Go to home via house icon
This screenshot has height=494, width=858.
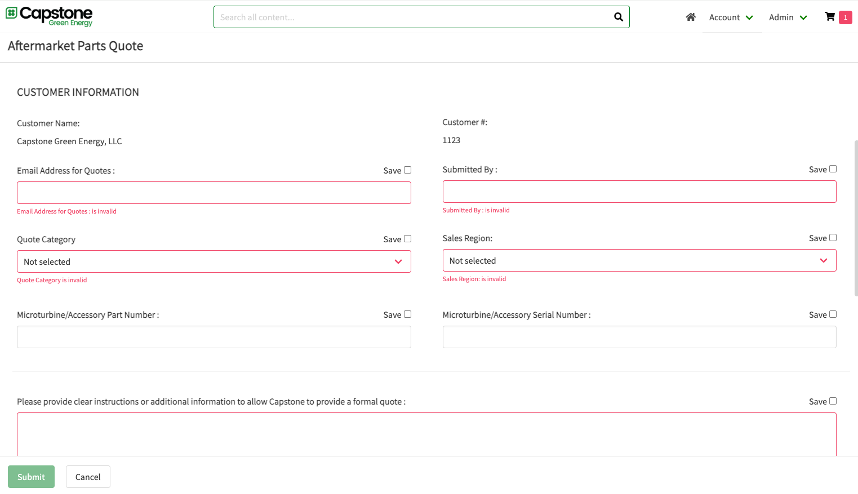click(691, 17)
